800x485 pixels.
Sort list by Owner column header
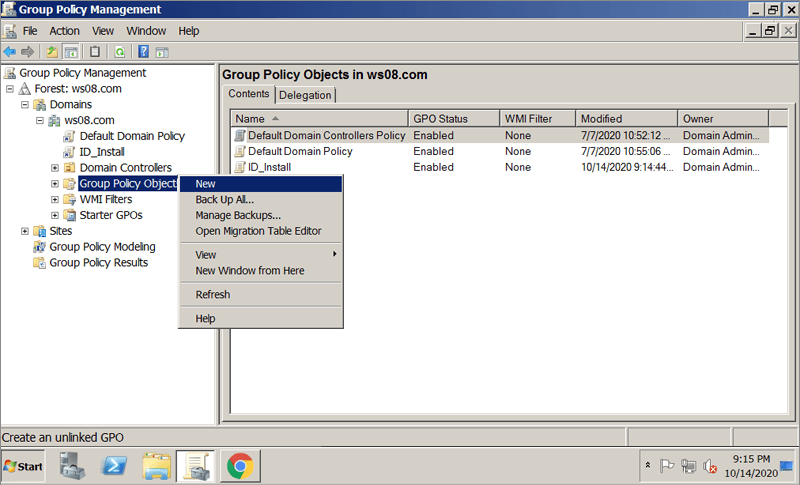click(723, 119)
